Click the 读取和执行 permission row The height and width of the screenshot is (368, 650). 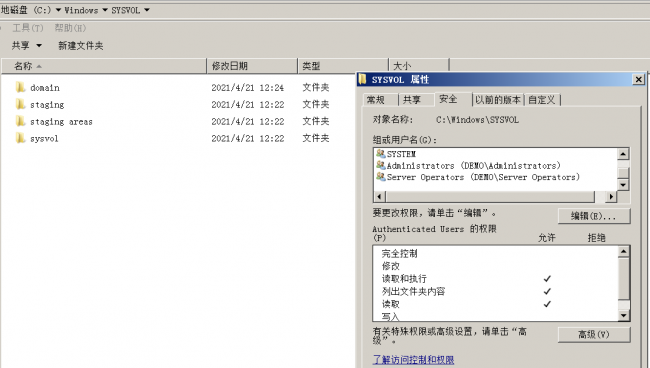495,278
